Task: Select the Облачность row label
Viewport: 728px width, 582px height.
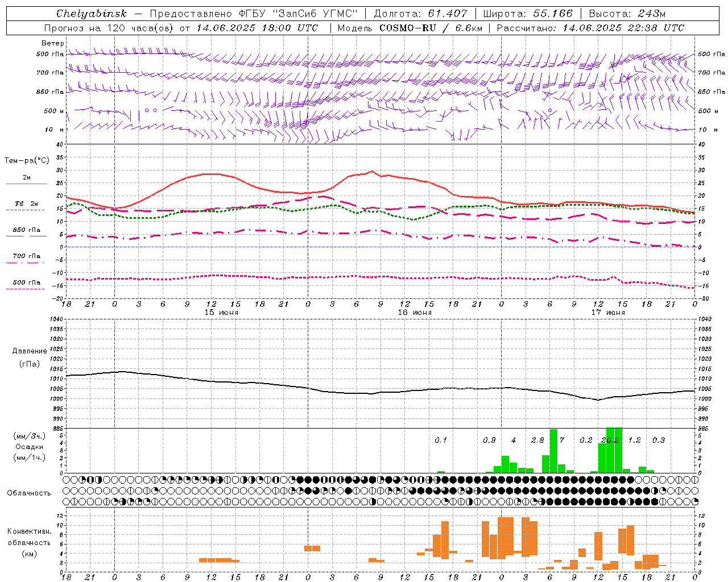Action: click(x=29, y=493)
